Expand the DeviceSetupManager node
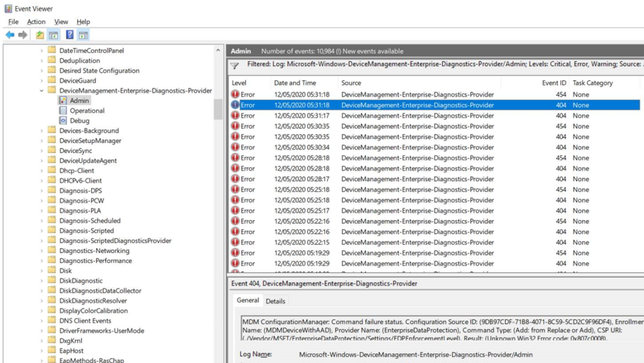Image resolution: width=644 pixels, height=363 pixels. [x=42, y=140]
